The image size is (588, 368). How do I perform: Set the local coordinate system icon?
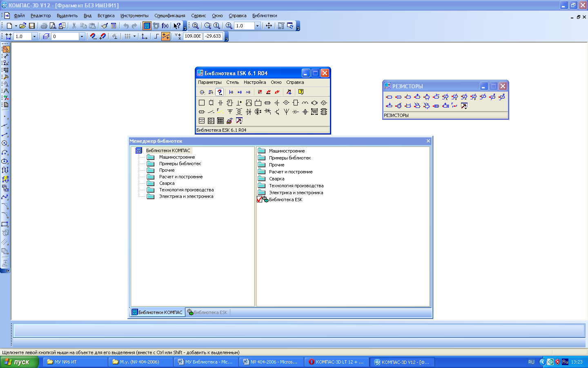click(144, 36)
